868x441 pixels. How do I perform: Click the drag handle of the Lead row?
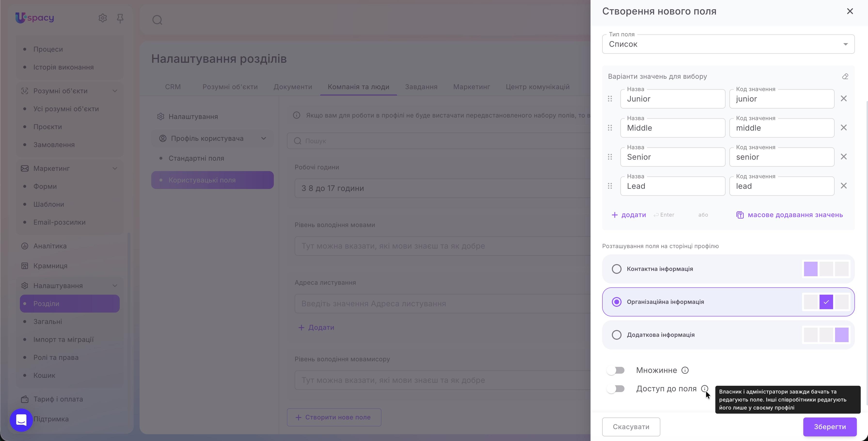coord(610,186)
